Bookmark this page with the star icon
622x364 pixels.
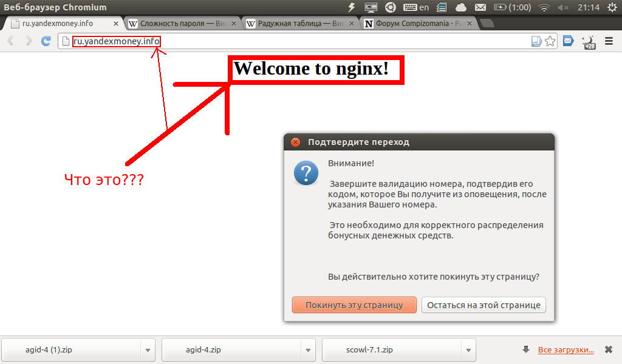[x=550, y=41]
